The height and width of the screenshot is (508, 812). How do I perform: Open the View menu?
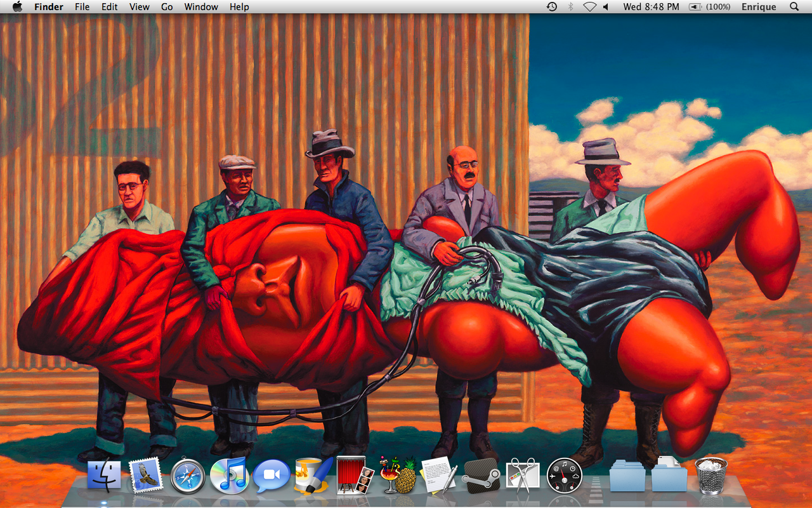tap(140, 6)
